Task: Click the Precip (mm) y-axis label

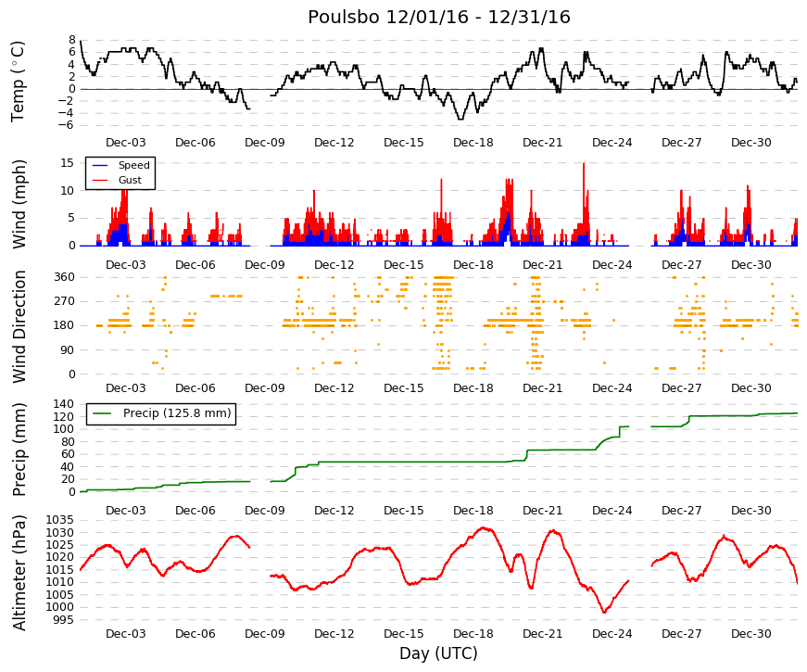Action: pos(19,450)
